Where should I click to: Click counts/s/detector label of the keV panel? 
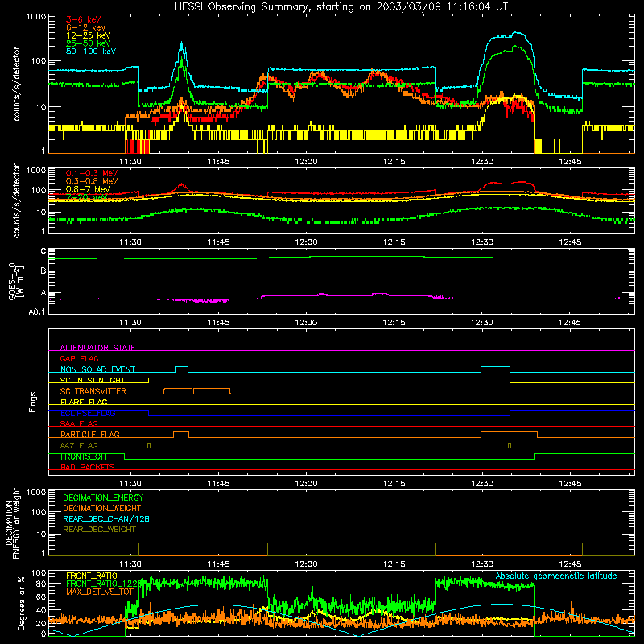coord(16,84)
